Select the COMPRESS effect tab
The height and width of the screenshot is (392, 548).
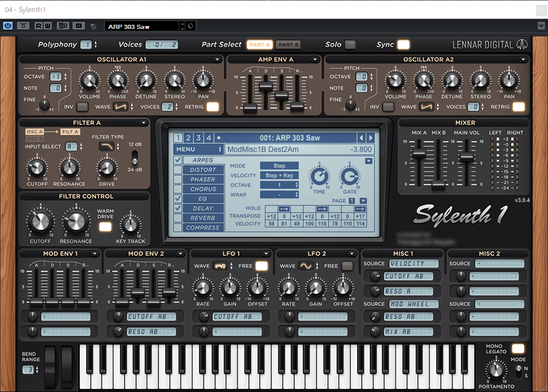203,228
